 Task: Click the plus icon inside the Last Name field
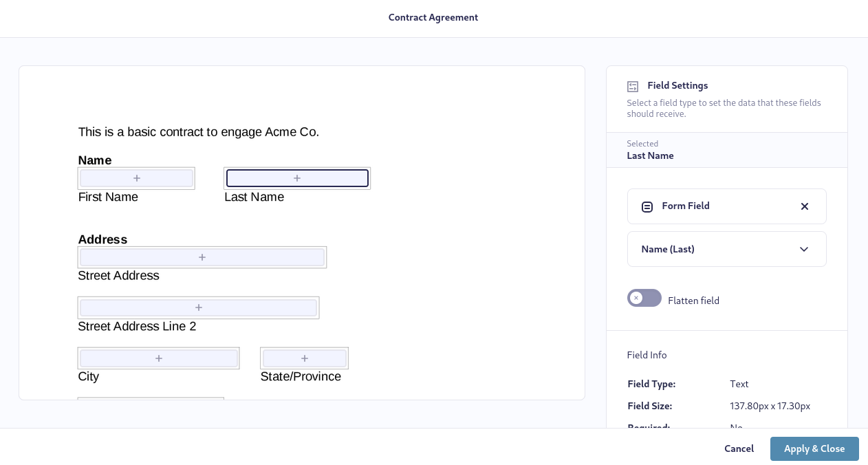click(297, 177)
